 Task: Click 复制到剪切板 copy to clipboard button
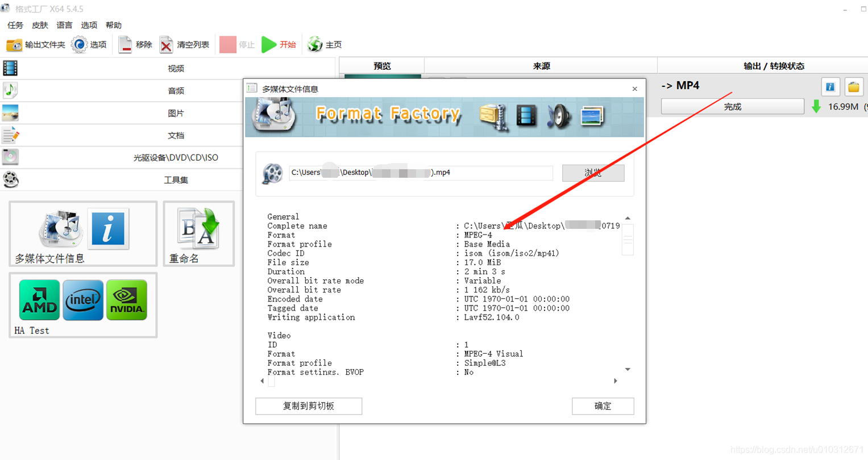pyautogui.click(x=309, y=406)
